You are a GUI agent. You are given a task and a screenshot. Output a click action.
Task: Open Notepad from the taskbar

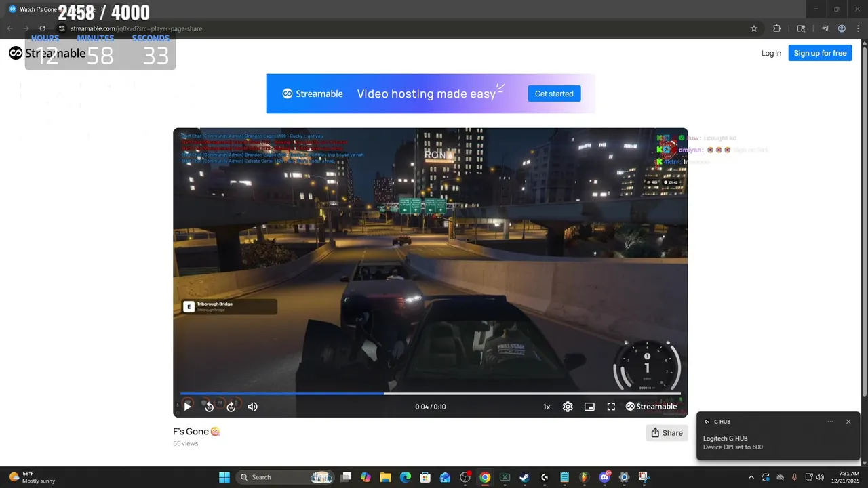pyautogui.click(x=564, y=477)
